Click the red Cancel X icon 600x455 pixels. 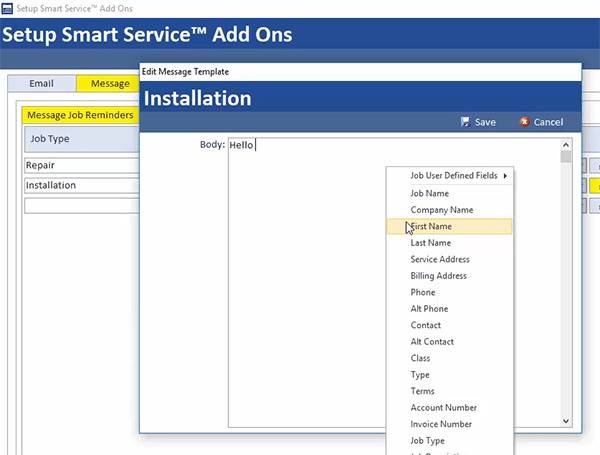tap(524, 122)
